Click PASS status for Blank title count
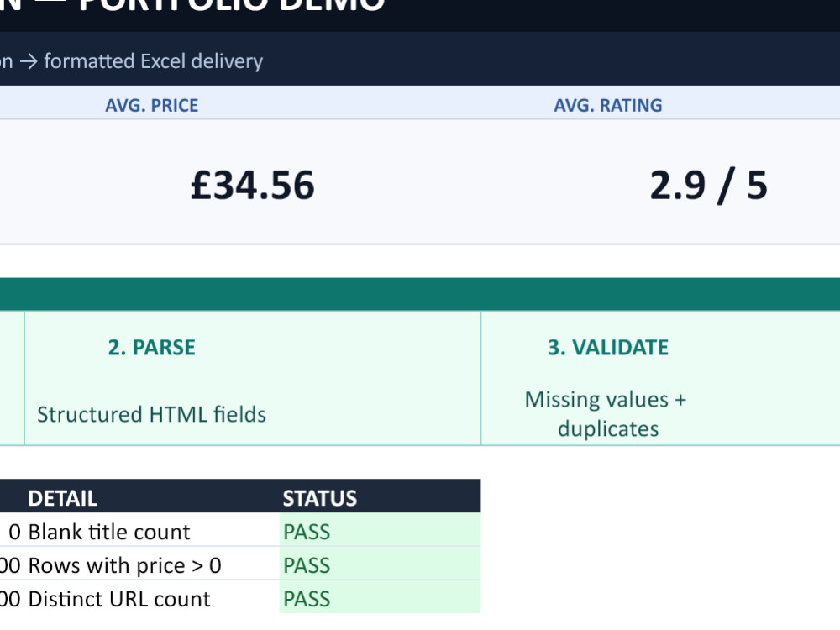The width and height of the screenshot is (840, 630). 307,532
